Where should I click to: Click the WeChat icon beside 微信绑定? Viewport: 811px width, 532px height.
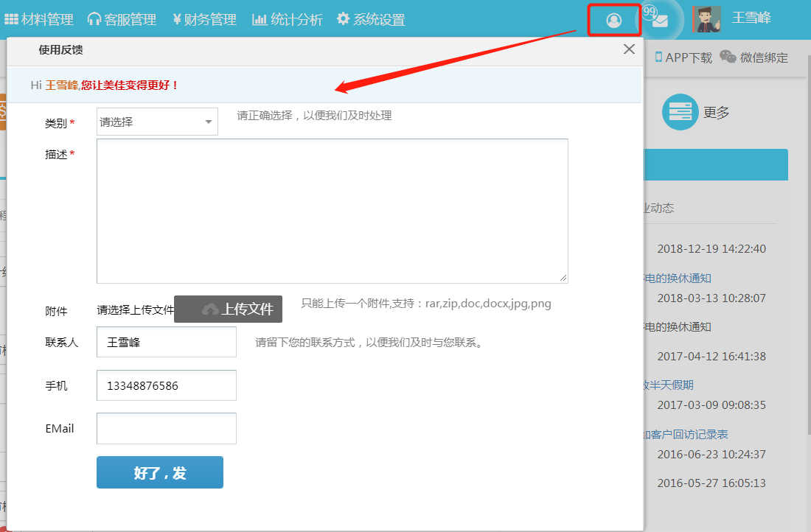[x=727, y=57]
